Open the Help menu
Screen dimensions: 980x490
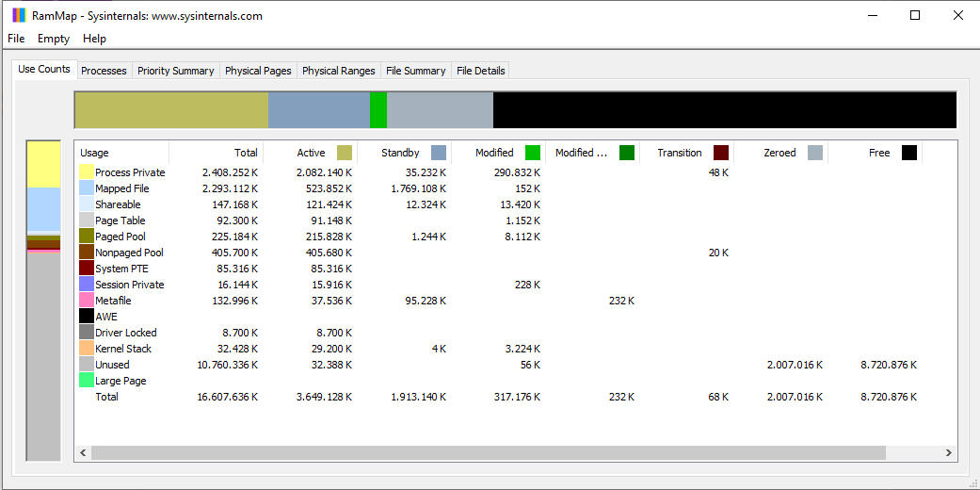coord(94,39)
